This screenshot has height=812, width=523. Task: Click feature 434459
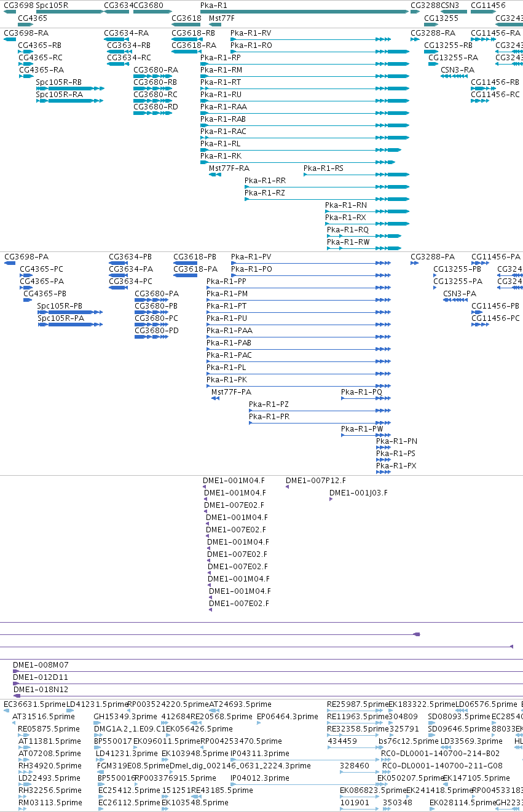(342, 741)
